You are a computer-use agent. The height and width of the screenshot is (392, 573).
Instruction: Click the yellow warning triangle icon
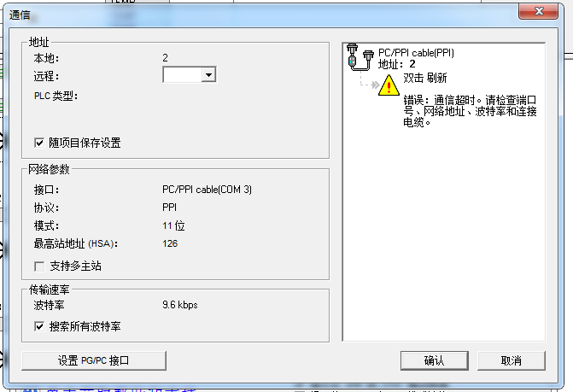pos(389,85)
